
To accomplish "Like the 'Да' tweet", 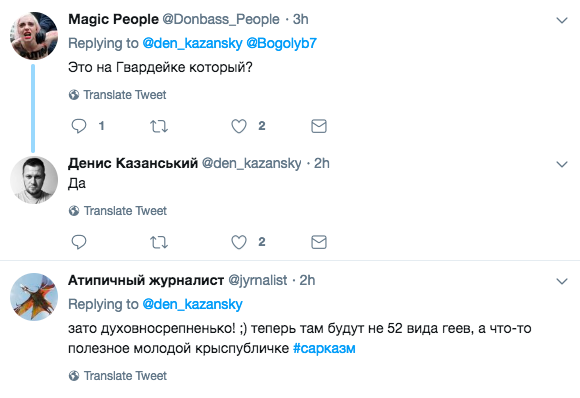I will point(239,242).
